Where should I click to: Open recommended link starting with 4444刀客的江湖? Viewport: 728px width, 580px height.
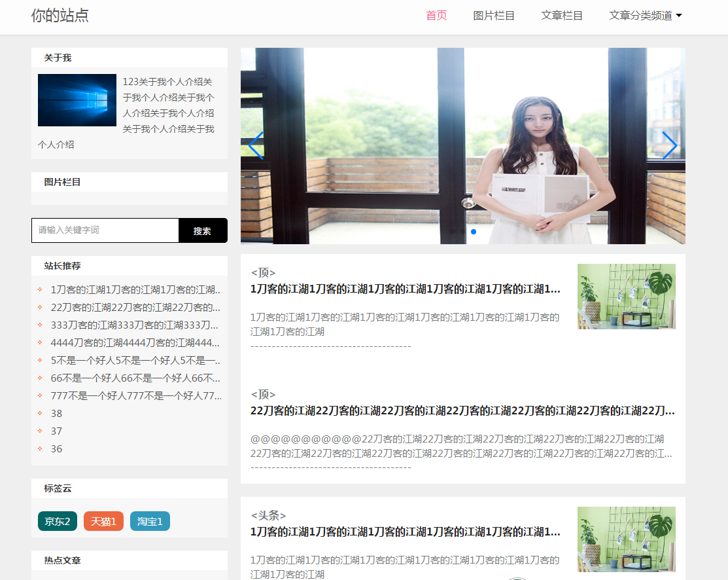135,342
